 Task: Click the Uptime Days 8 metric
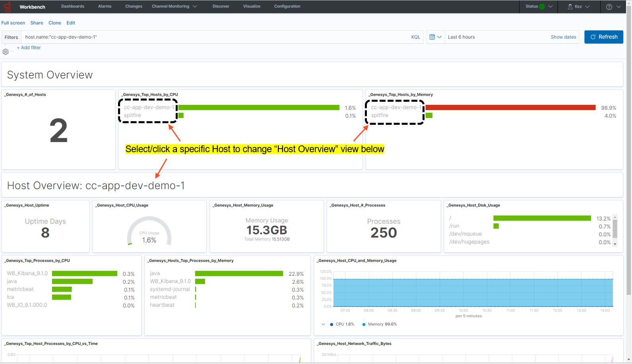pyautogui.click(x=45, y=228)
